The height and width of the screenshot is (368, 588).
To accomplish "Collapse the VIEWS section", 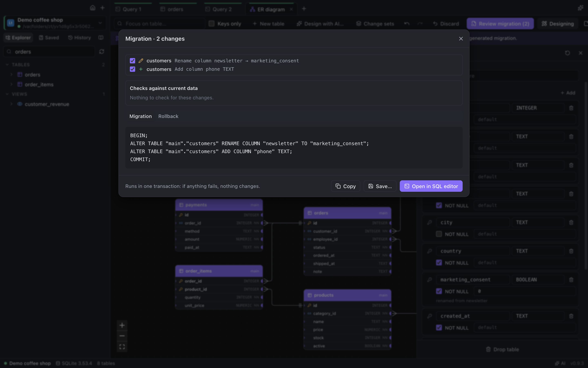I will (x=7, y=94).
